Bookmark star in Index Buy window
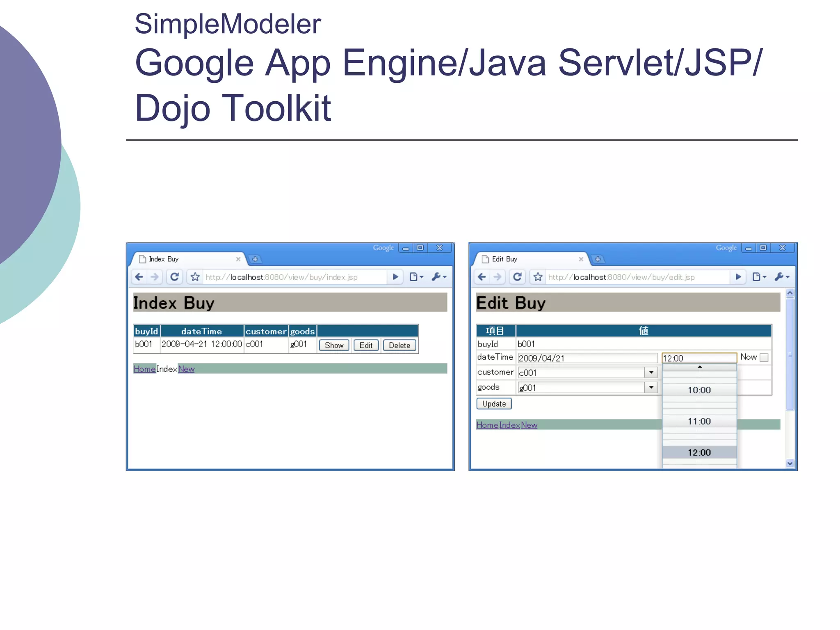The image size is (840, 630). 195,277
